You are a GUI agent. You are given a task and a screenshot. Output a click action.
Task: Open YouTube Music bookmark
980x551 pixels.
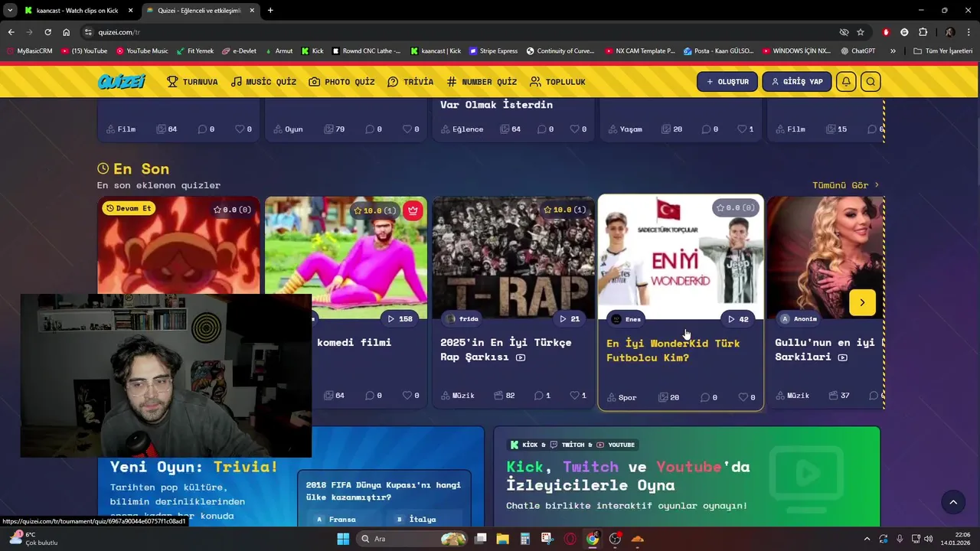click(142, 51)
